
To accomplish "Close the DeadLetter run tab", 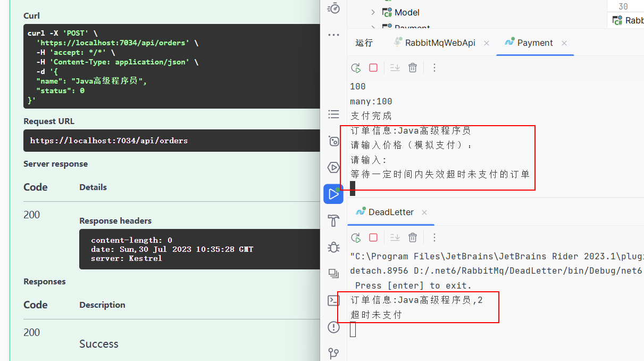I will tap(424, 212).
